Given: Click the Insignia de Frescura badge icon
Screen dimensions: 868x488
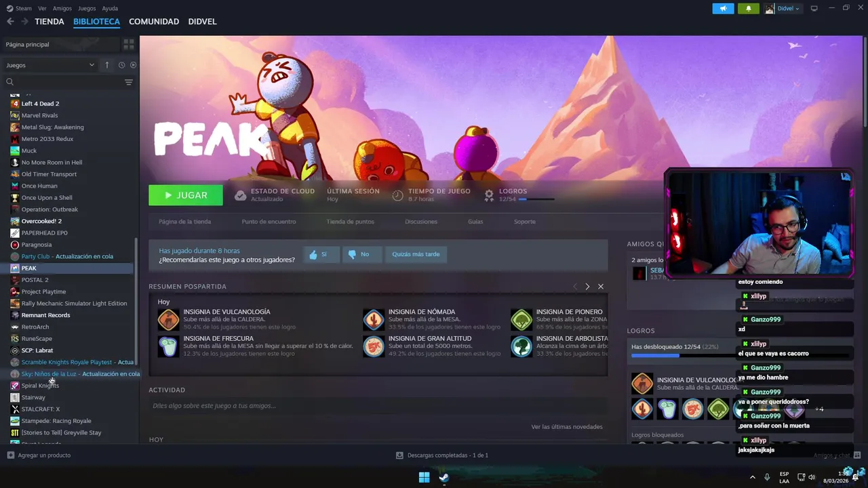Looking at the screenshot, I should point(168,346).
